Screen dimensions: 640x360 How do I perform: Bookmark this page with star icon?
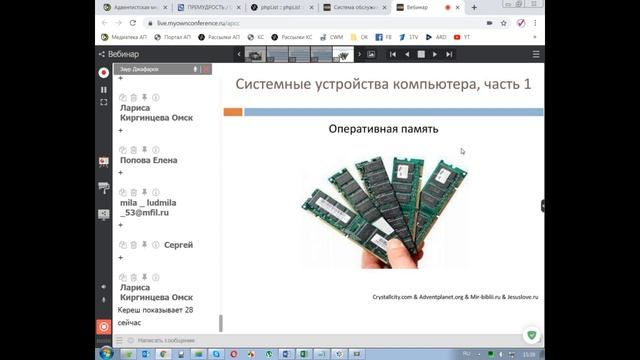[504, 23]
